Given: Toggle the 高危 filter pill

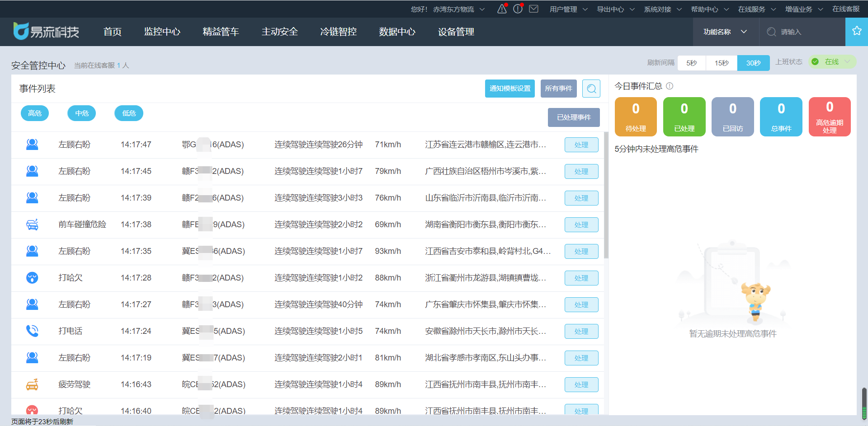Looking at the screenshot, I should click(35, 113).
